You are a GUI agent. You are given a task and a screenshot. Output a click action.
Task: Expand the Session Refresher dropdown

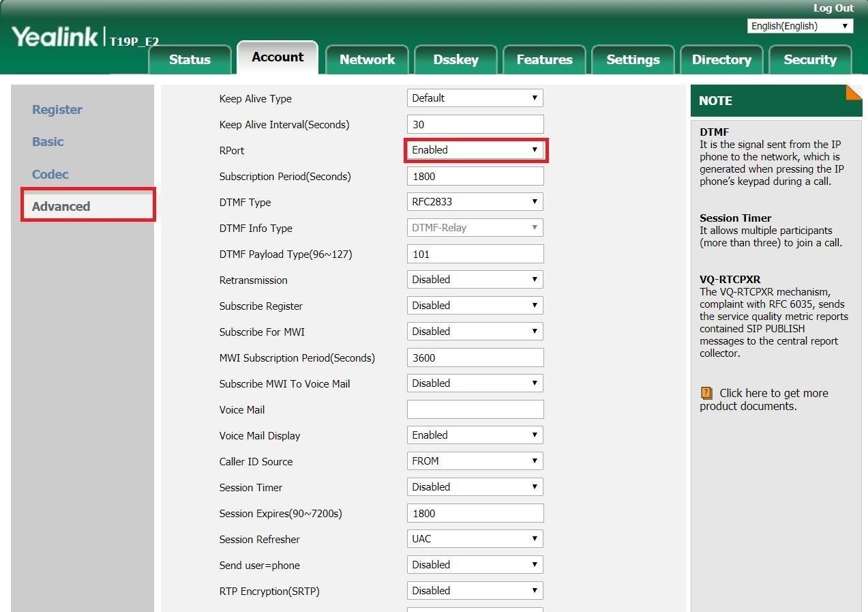pyautogui.click(x=475, y=539)
